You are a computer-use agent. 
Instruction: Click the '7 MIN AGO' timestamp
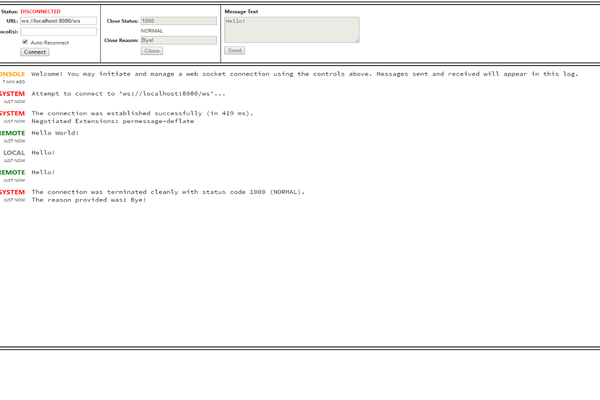[14, 82]
